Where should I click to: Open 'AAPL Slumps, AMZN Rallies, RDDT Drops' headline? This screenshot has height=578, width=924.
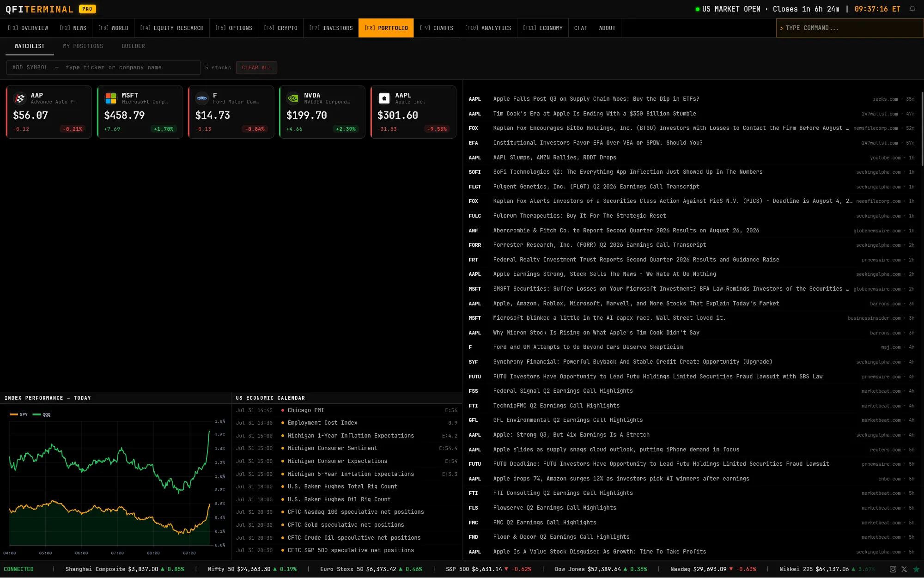tap(554, 158)
